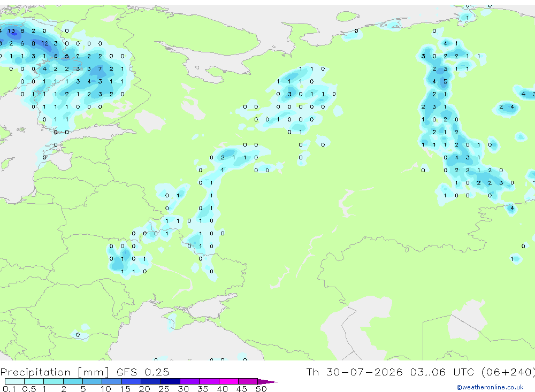Click the precipitation value '7' on the map
The image size is (535, 392).
tap(100, 68)
